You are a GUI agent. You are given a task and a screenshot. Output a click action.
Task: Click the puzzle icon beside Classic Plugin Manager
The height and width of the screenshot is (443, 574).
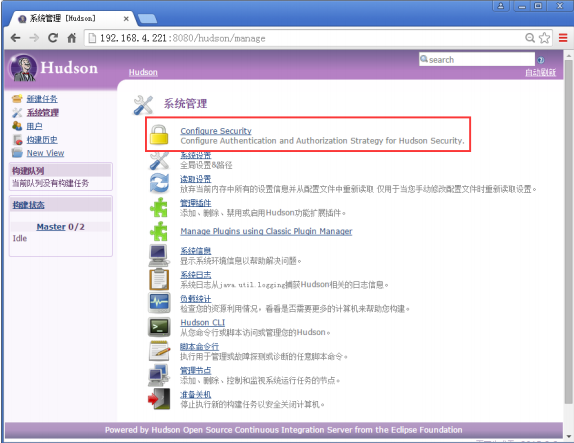pos(159,231)
